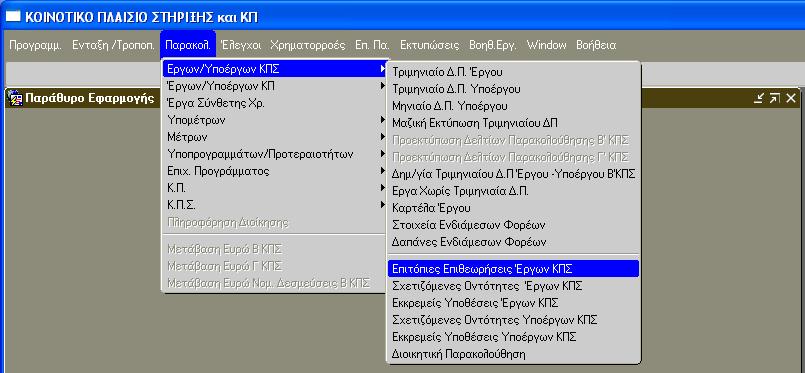Open the Εκτυπώσεις menu
The width and height of the screenshot is (805, 373).
[429, 45]
